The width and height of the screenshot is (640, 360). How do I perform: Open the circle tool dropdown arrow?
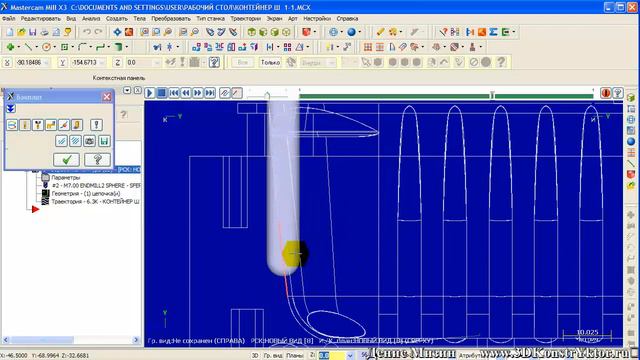point(54,47)
